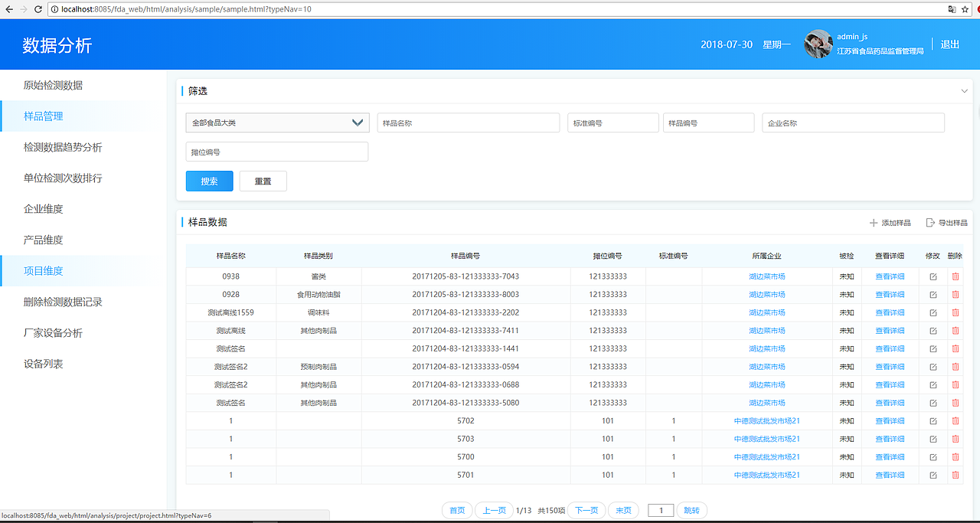Click the export icon for 导出样品
The width and height of the screenshot is (980, 523).
(930, 223)
